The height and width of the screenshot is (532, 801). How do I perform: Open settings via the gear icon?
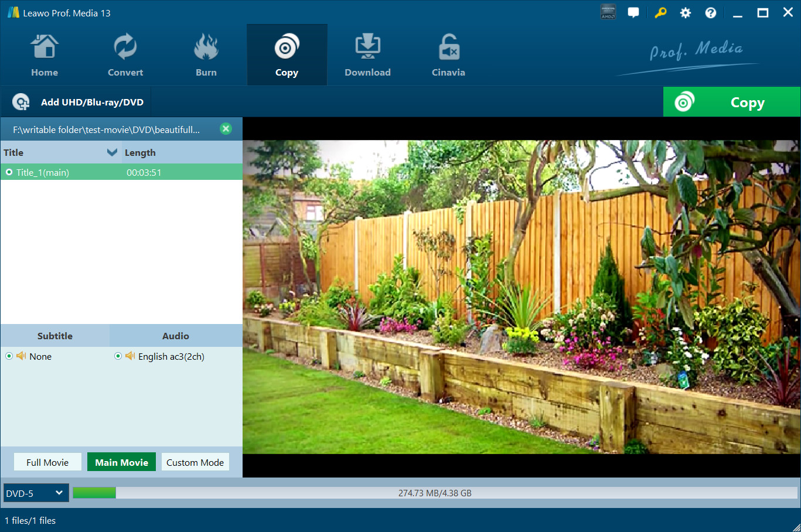coord(685,13)
